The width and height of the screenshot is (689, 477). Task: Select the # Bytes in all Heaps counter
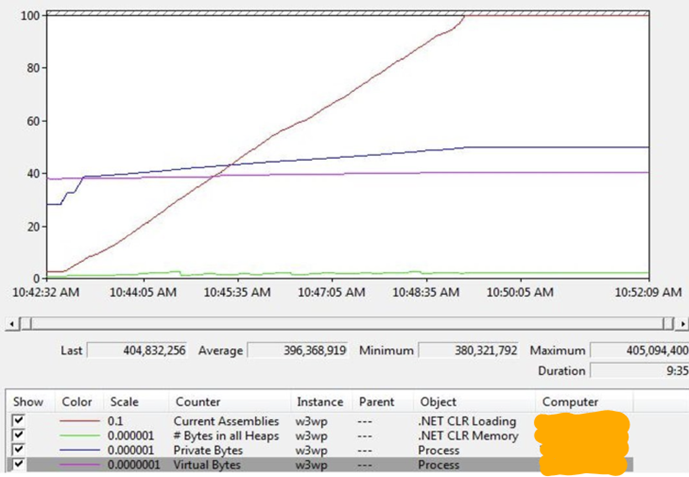[226, 436]
